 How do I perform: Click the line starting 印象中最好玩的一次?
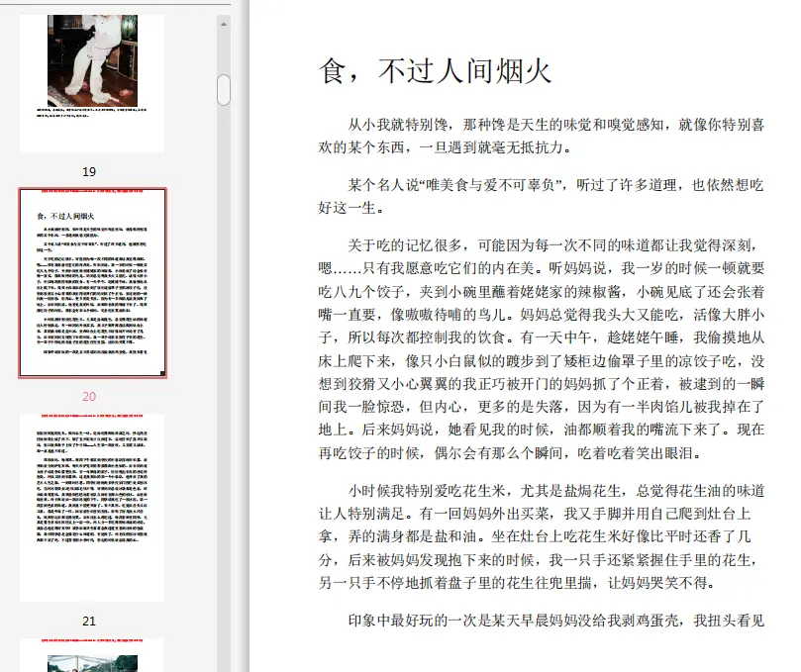(556, 621)
